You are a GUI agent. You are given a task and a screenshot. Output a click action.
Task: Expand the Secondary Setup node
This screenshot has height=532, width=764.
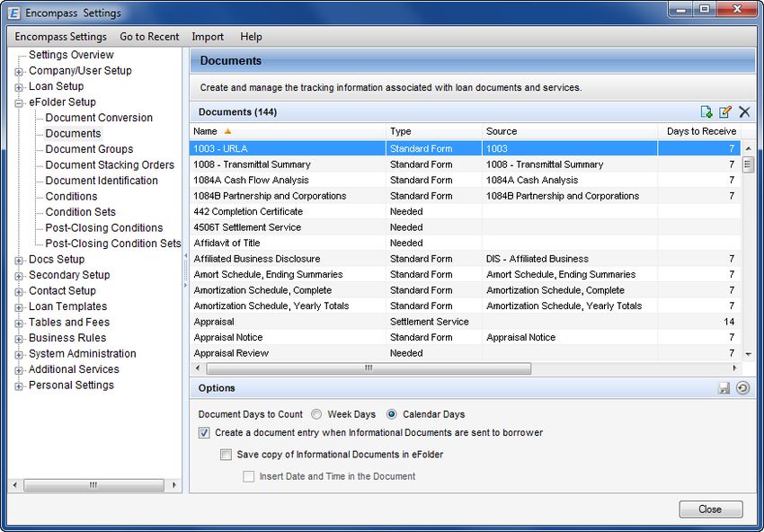point(19,276)
